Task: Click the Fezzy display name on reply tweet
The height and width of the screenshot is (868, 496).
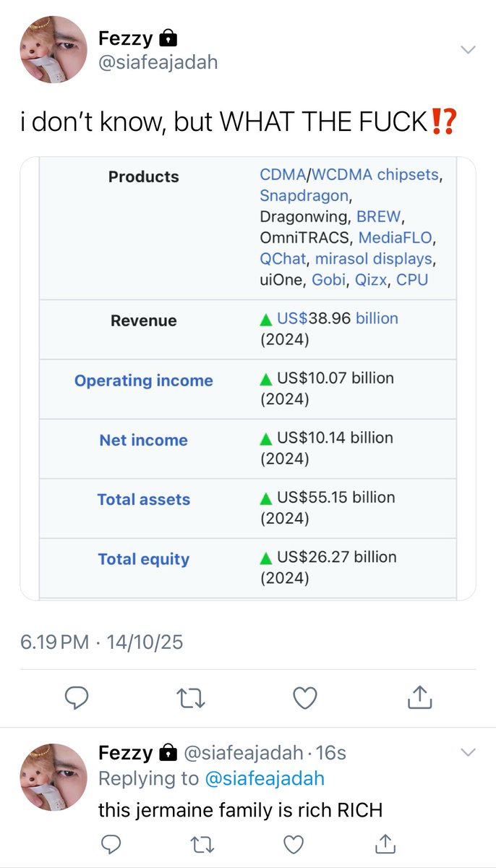Action: pos(125,753)
